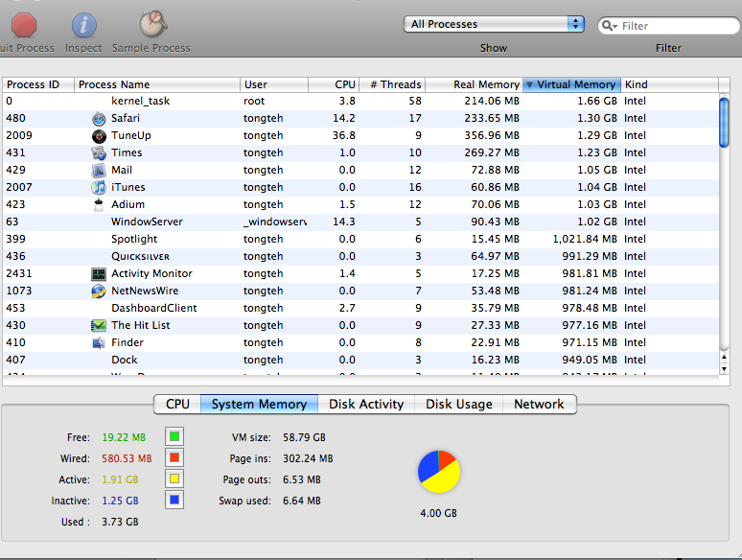Select the Finder face icon
Viewport: 742px width, 560px height.
click(99, 342)
